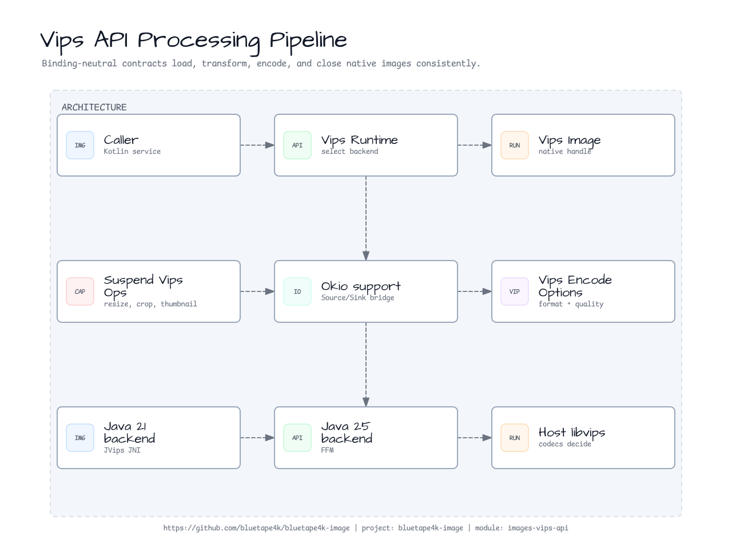Viewport: 732px width, 560px height.
Task: Select the Vips Runtime node title
Action: 359,140
